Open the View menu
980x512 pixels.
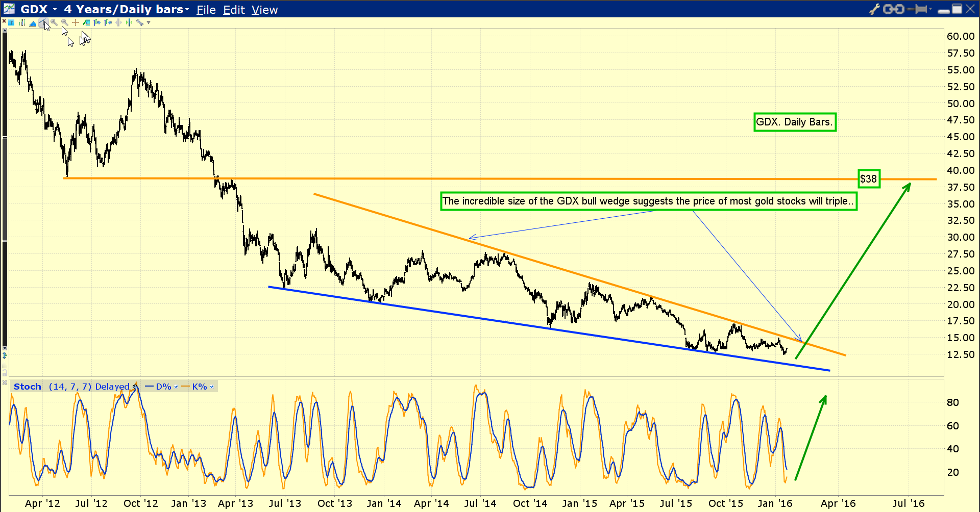coord(264,10)
